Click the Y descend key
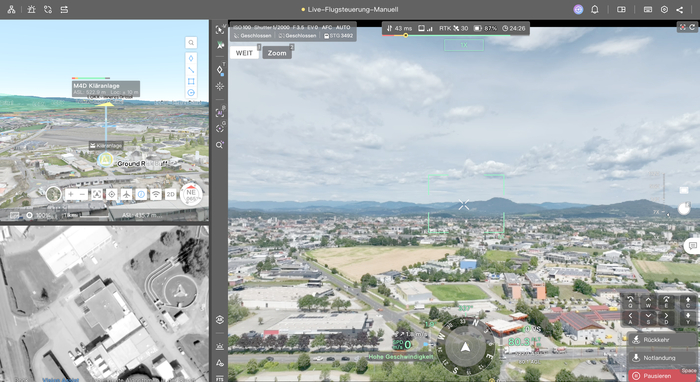The height and width of the screenshot is (382, 700). point(688,318)
